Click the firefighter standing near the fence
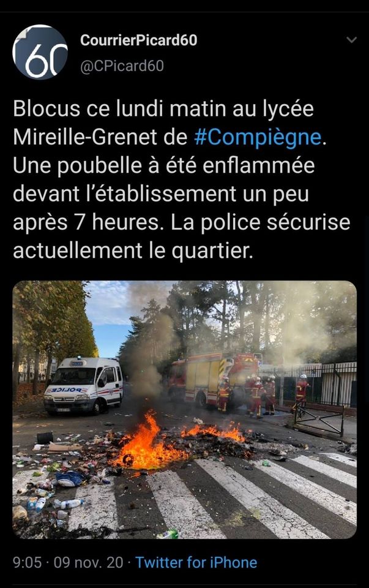The height and width of the screenshot is (588, 369). point(301,392)
